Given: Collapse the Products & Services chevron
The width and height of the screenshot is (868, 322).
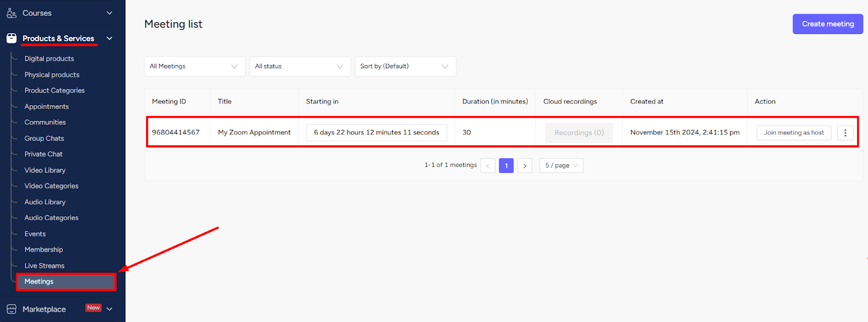Looking at the screenshot, I should coord(110,38).
